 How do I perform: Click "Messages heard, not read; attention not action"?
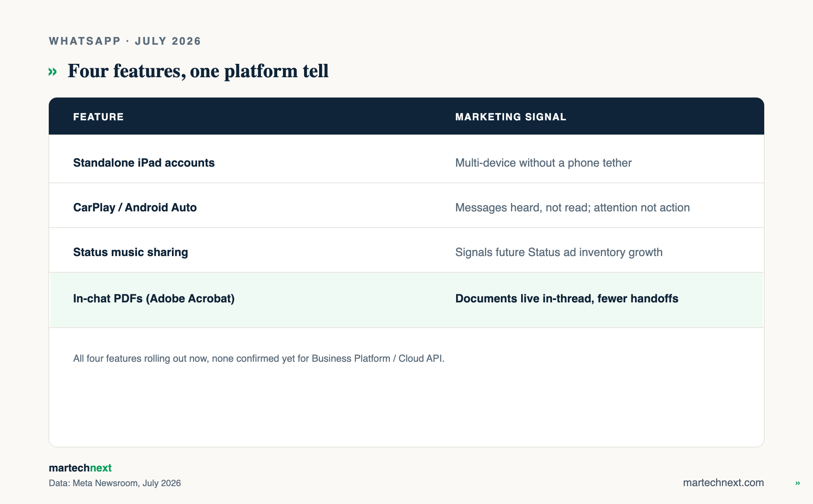coord(572,207)
